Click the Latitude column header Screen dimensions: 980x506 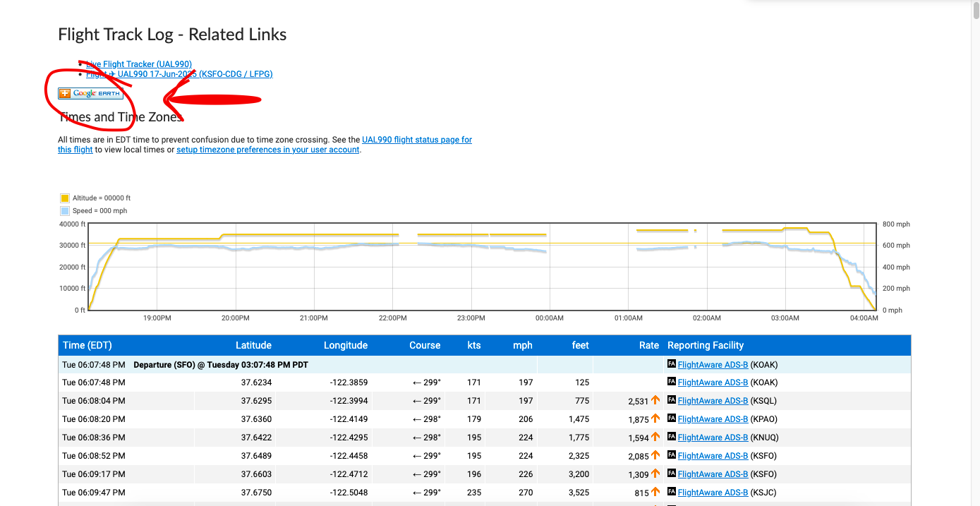pos(253,345)
